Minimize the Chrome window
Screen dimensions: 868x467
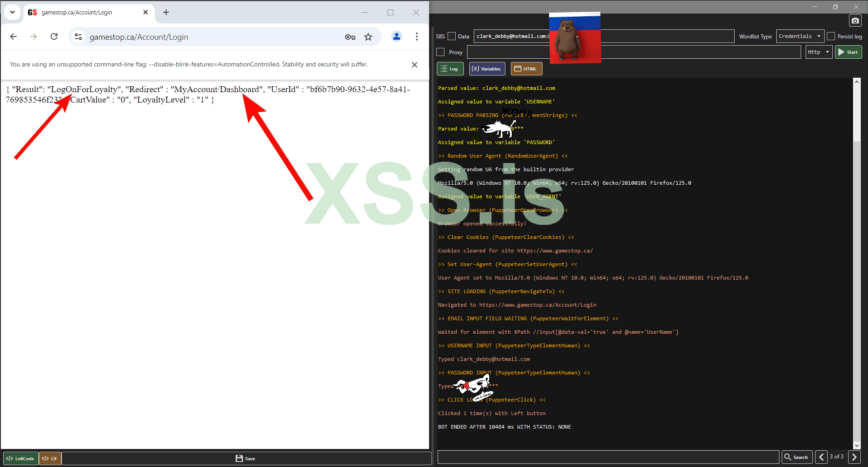365,12
